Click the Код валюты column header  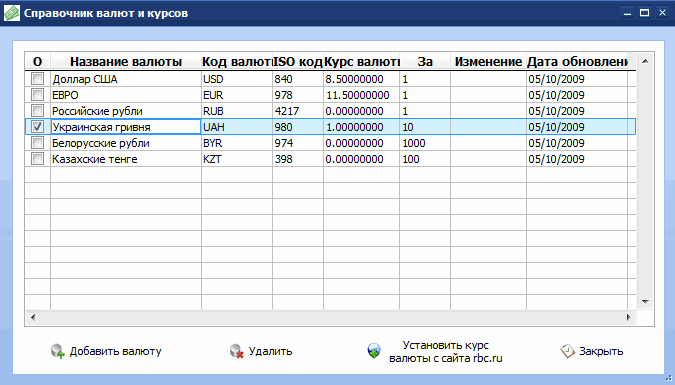[237, 62]
